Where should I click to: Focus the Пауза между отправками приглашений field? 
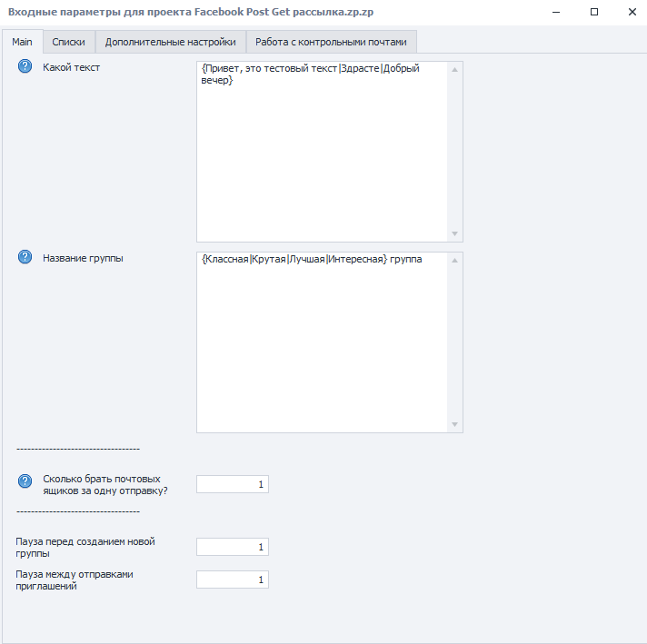point(233,580)
